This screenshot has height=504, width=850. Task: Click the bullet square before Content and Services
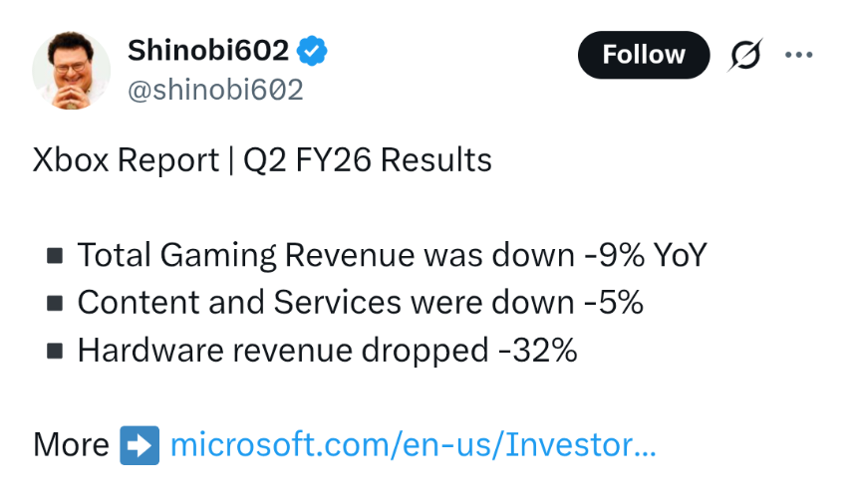click(55, 304)
